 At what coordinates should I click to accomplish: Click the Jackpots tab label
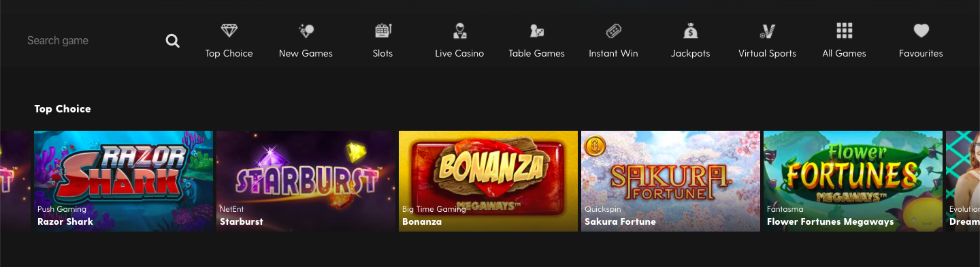click(690, 53)
